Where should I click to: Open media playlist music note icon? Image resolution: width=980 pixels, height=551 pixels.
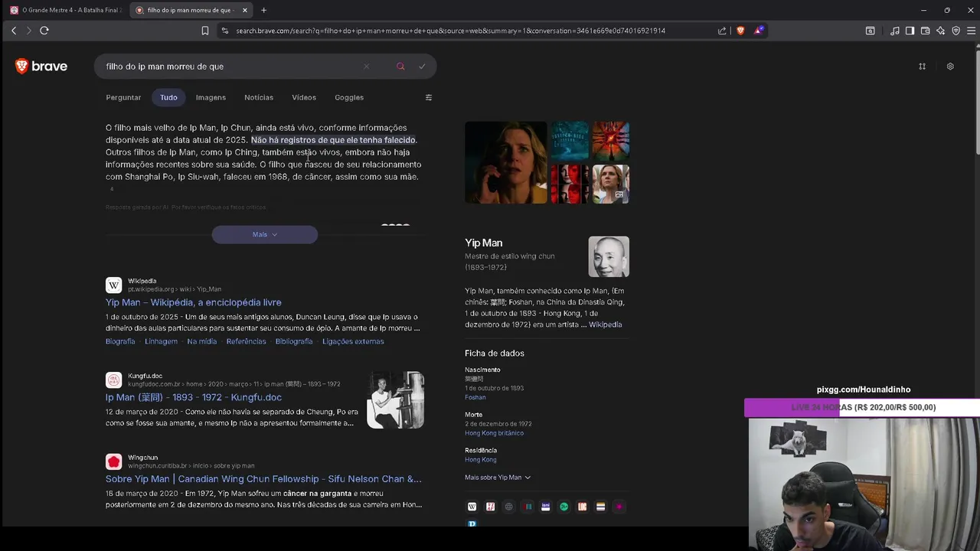(x=895, y=31)
